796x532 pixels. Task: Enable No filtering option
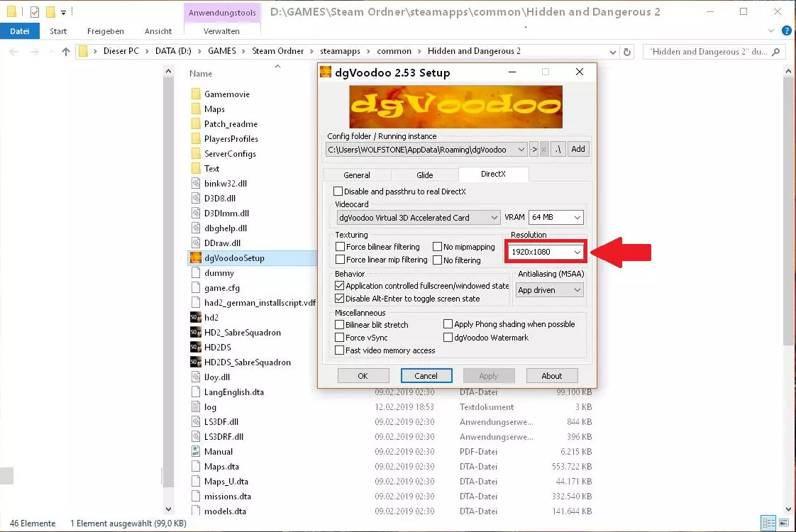coord(437,260)
